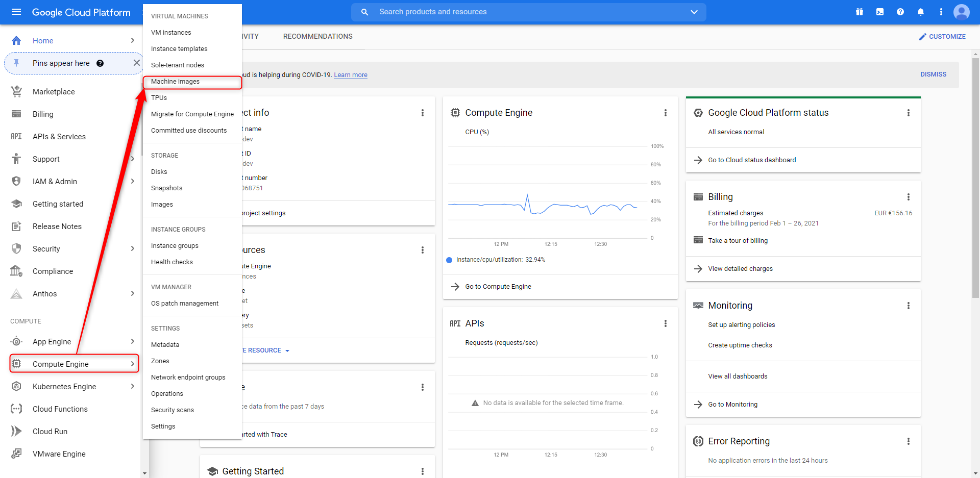Click the Compliance building icon
980x478 pixels.
coord(16,271)
